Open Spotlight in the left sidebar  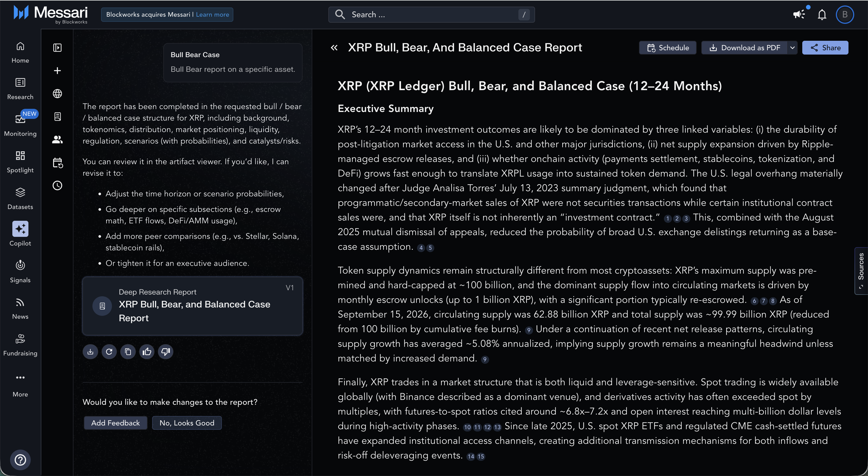pyautogui.click(x=20, y=162)
